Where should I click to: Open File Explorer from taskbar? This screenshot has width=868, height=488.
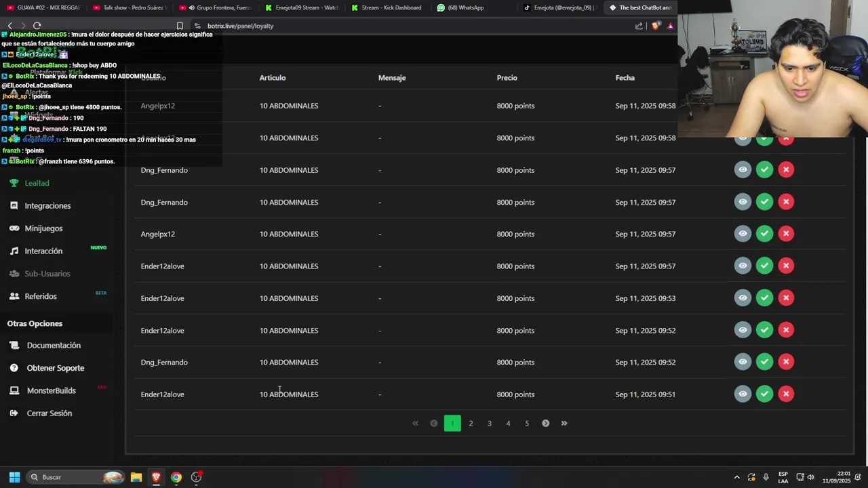click(x=136, y=477)
